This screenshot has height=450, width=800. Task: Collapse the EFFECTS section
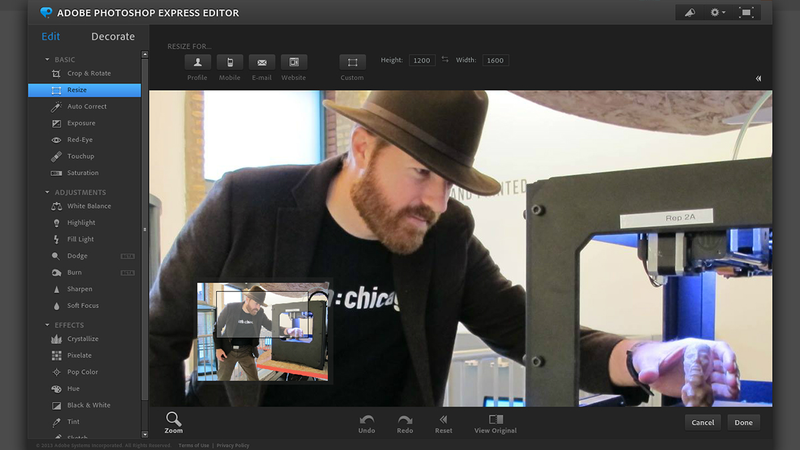[47, 324]
